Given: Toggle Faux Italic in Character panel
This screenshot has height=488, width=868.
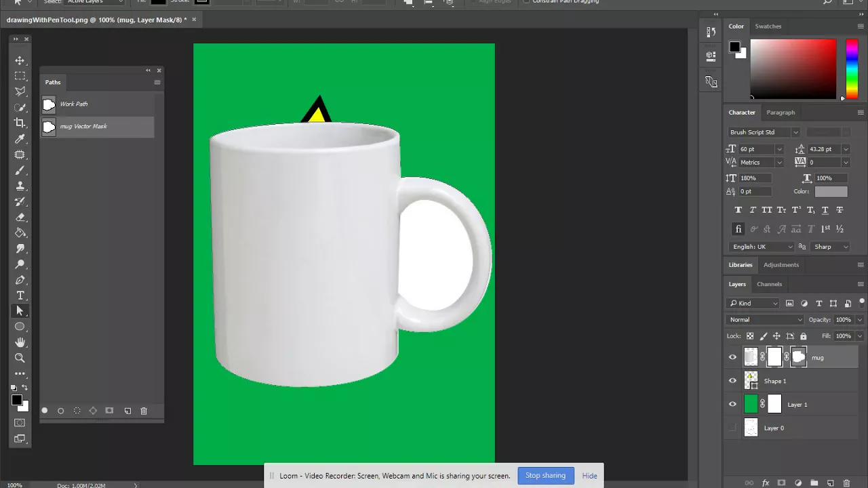Looking at the screenshot, I should click(x=753, y=210).
